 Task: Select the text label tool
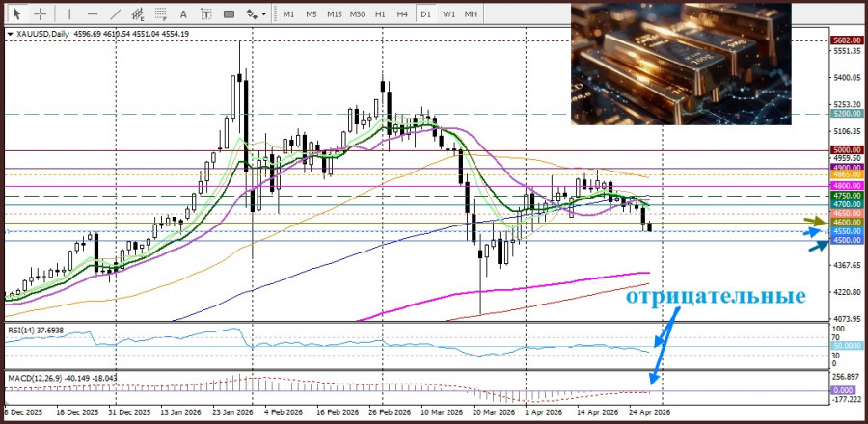tap(205, 14)
